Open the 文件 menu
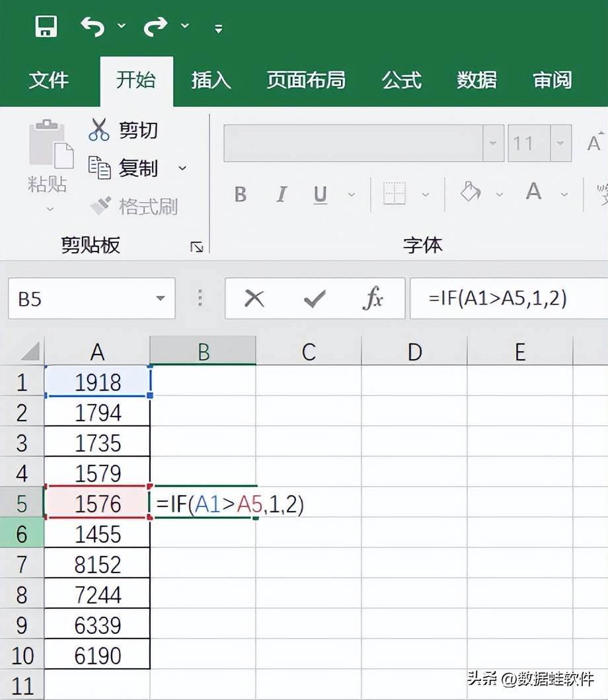Viewport: 608px width, 700px height. point(48,81)
